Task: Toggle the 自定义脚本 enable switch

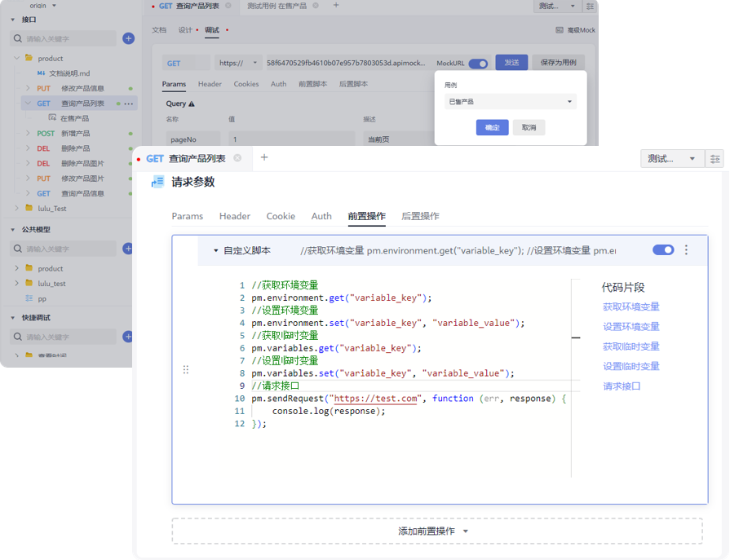Action: [x=663, y=249]
